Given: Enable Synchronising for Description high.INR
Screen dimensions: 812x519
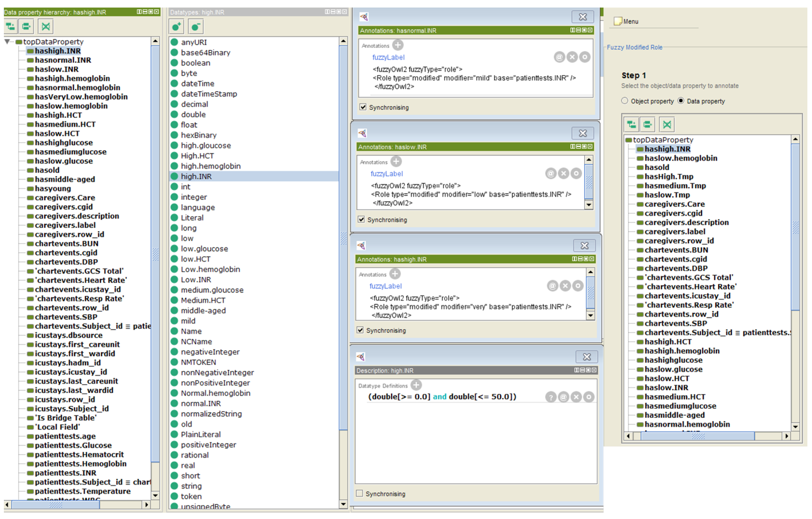Looking at the screenshot, I should coord(359,494).
